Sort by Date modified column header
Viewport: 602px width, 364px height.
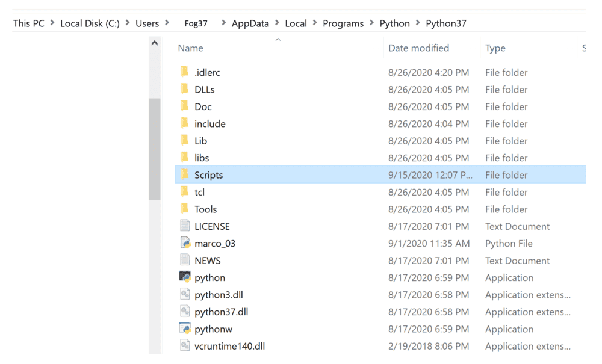pyautogui.click(x=418, y=48)
